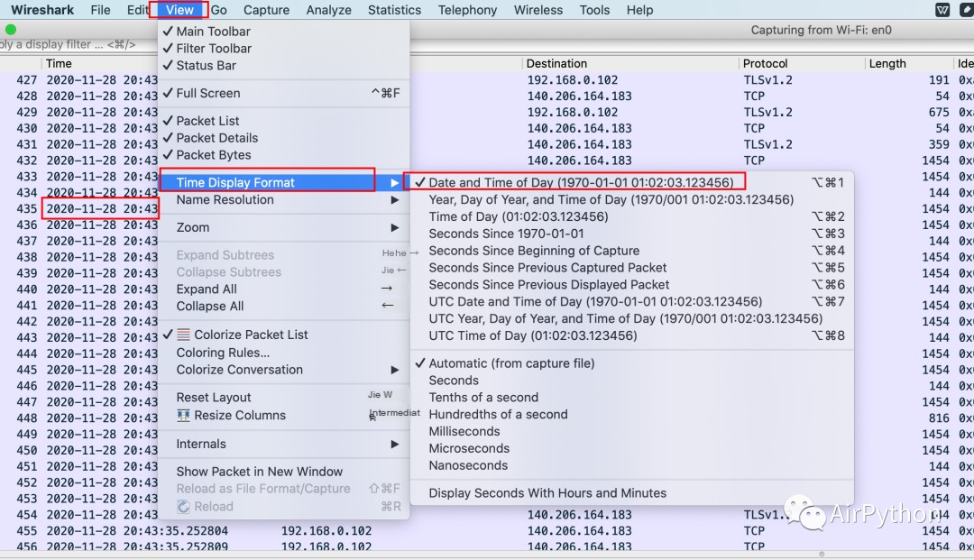This screenshot has height=560, width=974.
Task: Open the File menu
Action: coord(100,10)
